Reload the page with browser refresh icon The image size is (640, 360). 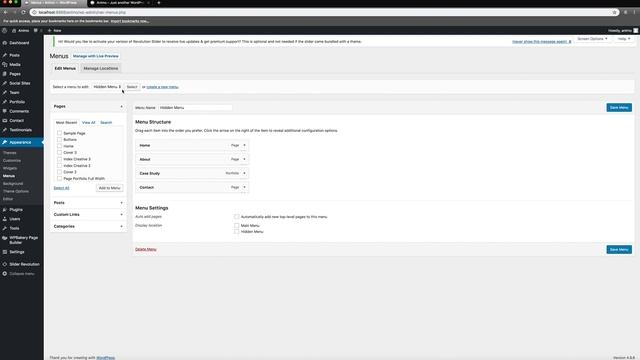(x=23, y=12)
